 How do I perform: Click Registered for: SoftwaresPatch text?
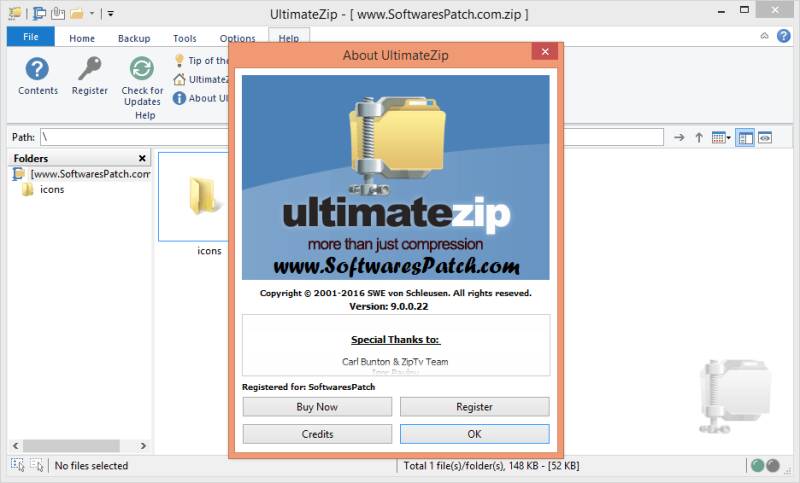point(308,387)
